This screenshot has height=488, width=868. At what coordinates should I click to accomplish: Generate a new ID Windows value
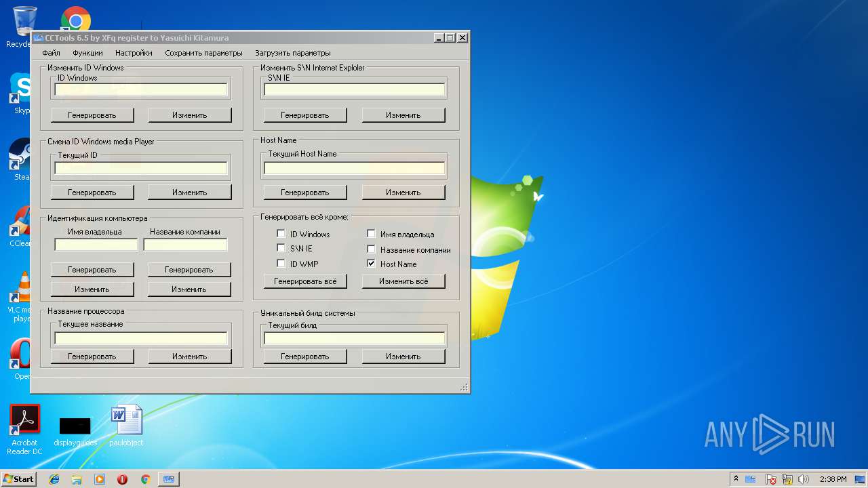[92, 115]
